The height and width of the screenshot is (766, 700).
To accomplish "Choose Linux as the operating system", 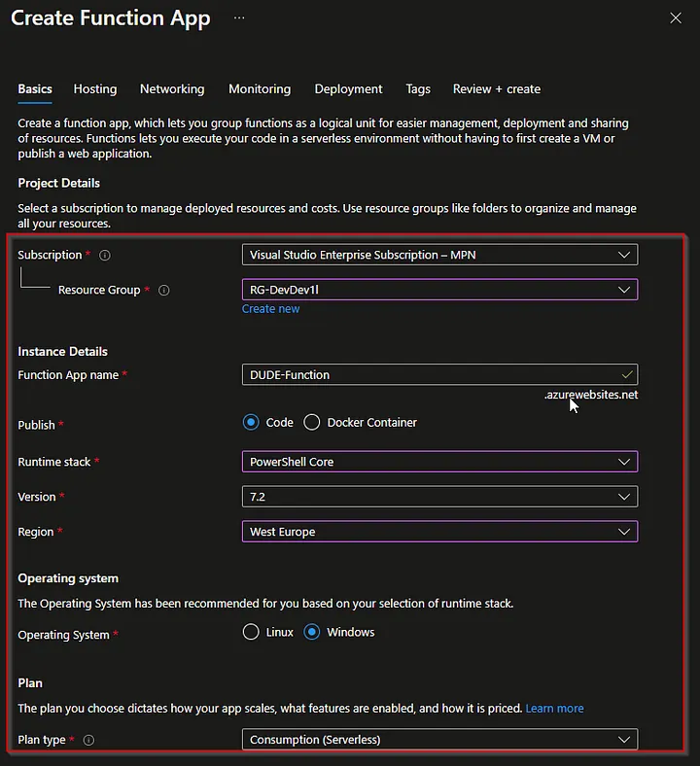I will click(x=251, y=632).
